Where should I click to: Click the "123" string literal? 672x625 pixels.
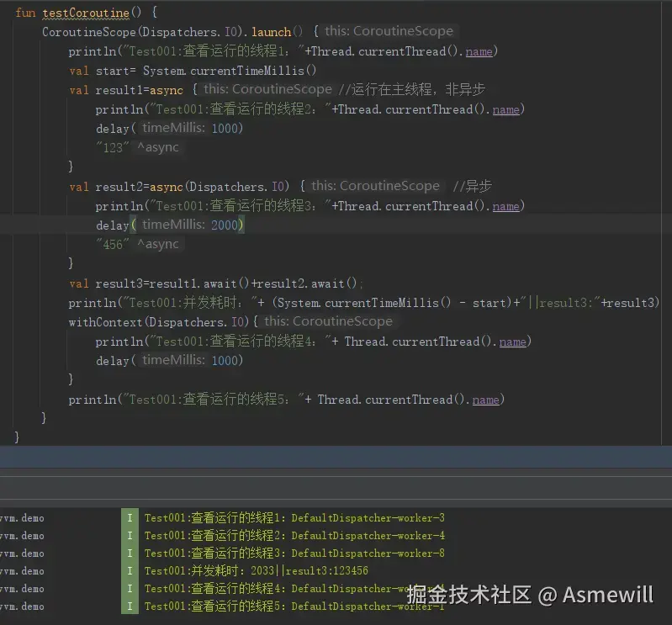[113, 148]
